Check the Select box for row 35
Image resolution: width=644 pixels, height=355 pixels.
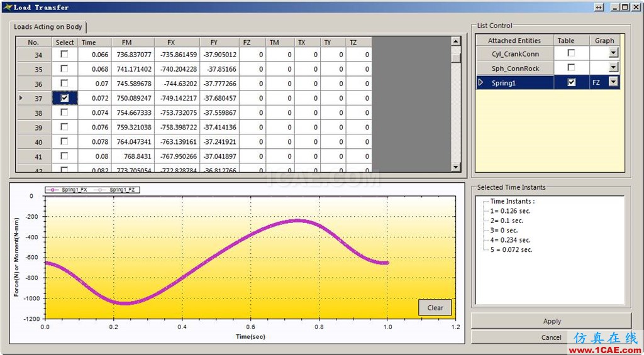65,68
